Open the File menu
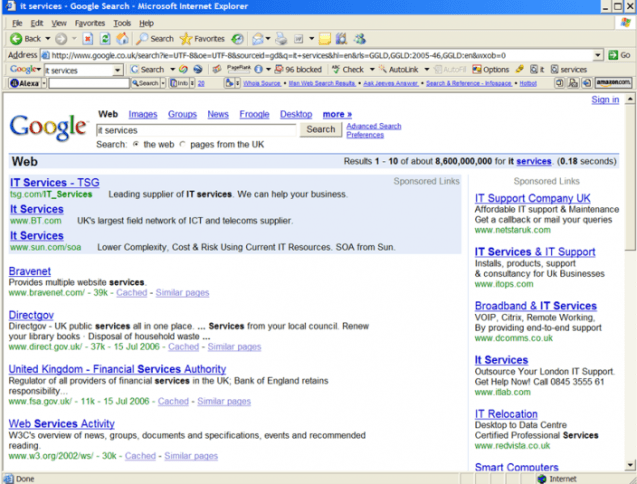637x484 pixels. [x=17, y=23]
